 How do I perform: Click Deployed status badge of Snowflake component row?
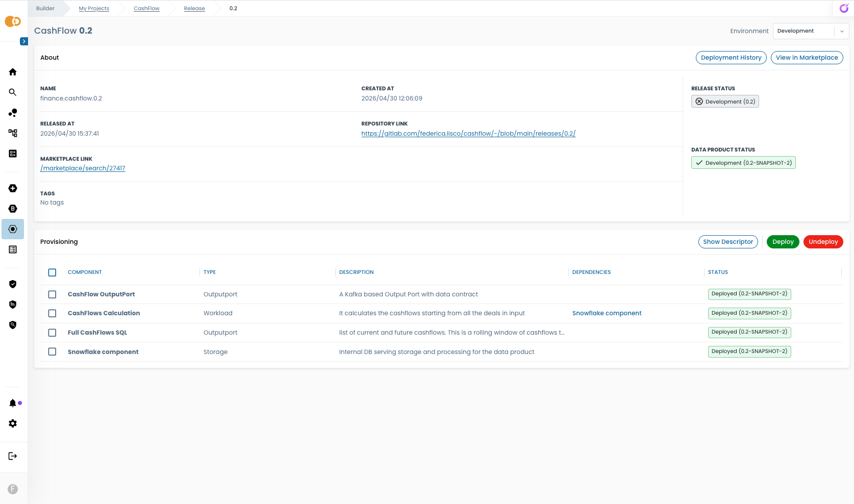[x=749, y=351]
